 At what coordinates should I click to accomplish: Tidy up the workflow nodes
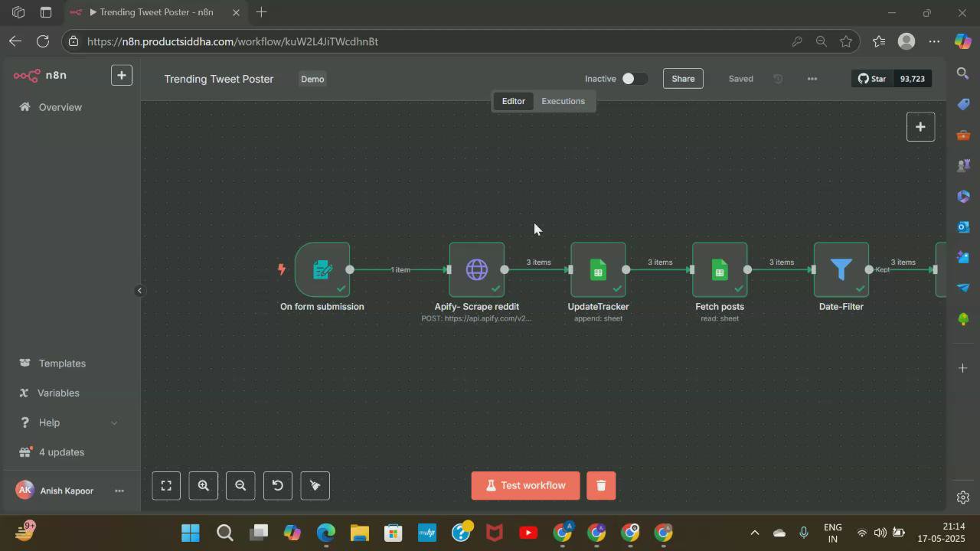[315, 486]
